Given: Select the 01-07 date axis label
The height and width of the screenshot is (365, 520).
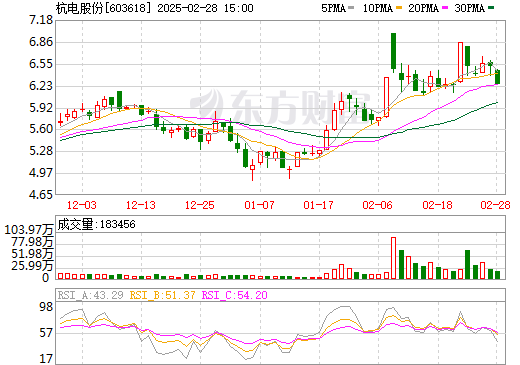Looking at the screenshot, I should (x=259, y=205).
